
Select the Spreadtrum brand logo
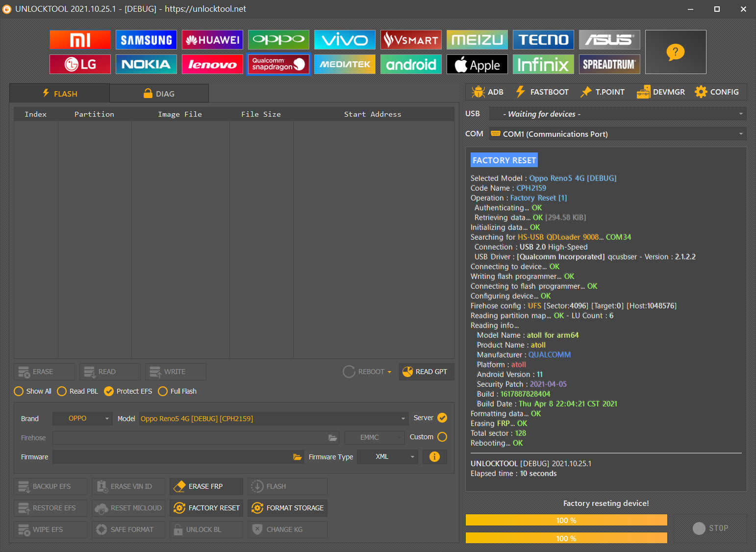pos(609,64)
